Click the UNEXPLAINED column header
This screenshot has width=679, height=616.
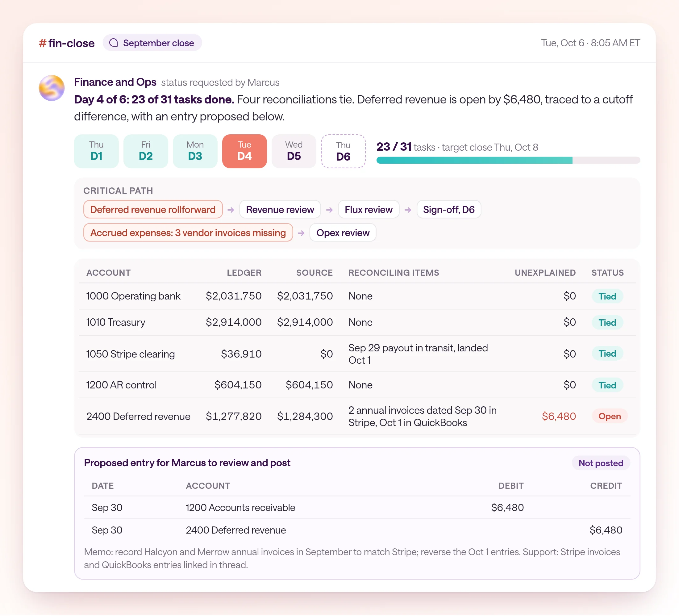point(545,272)
